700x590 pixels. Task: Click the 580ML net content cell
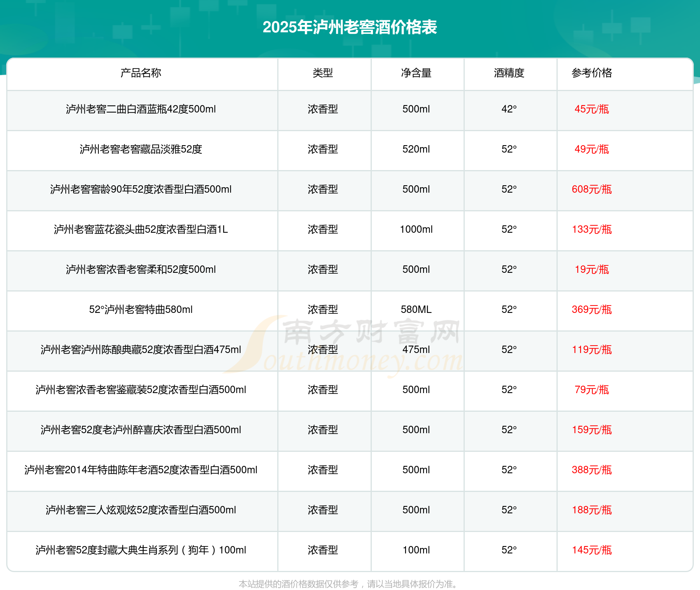click(x=416, y=310)
